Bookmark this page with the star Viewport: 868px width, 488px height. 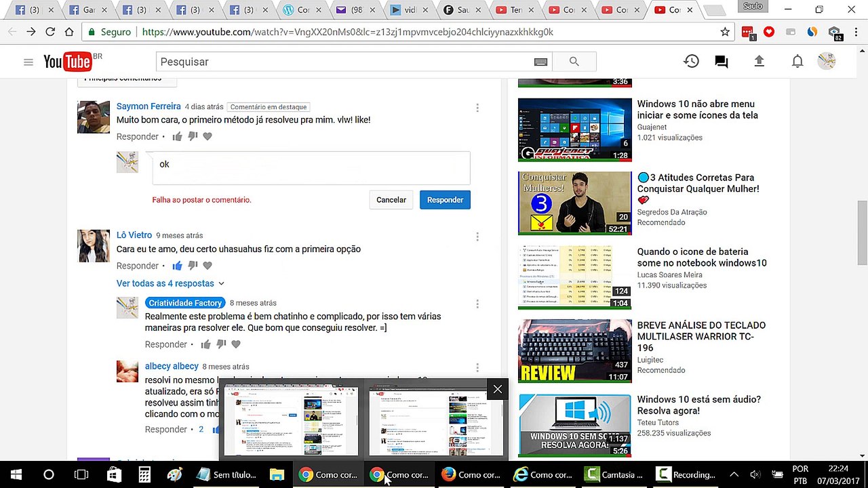pos(725,32)
